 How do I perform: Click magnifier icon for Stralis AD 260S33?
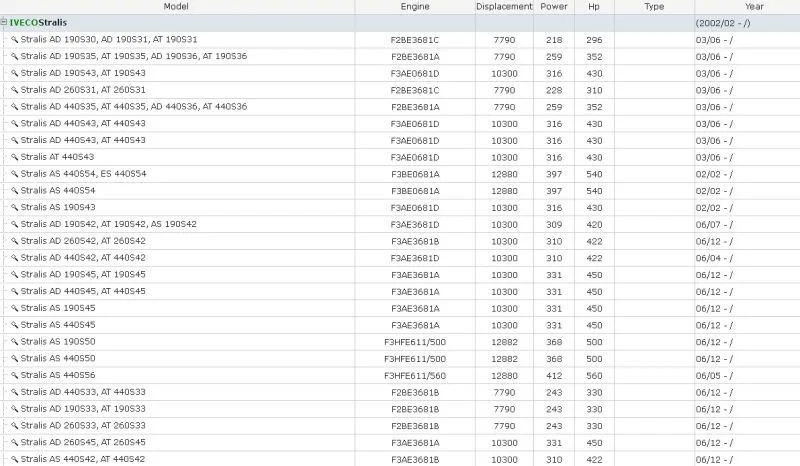pyautogui.click(x=14, y=426)
